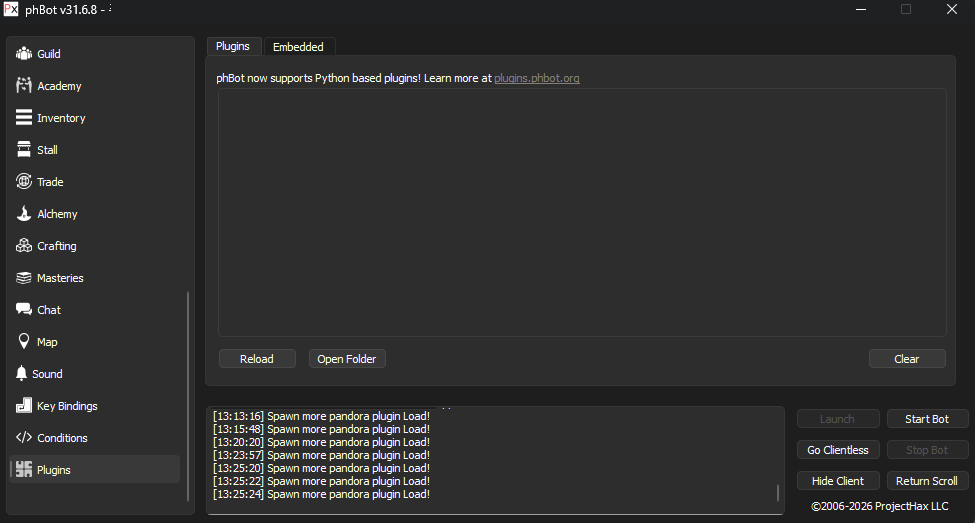Open the plugins.phbot.org link

[536, 78]
